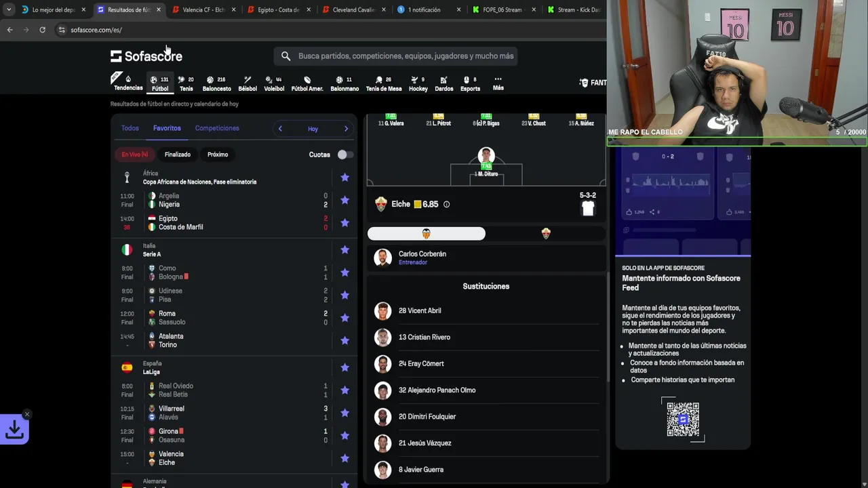This screenshot has height=488, width=868.
Task: Open the Hoy date picker
Action: [x=313, y=129]
